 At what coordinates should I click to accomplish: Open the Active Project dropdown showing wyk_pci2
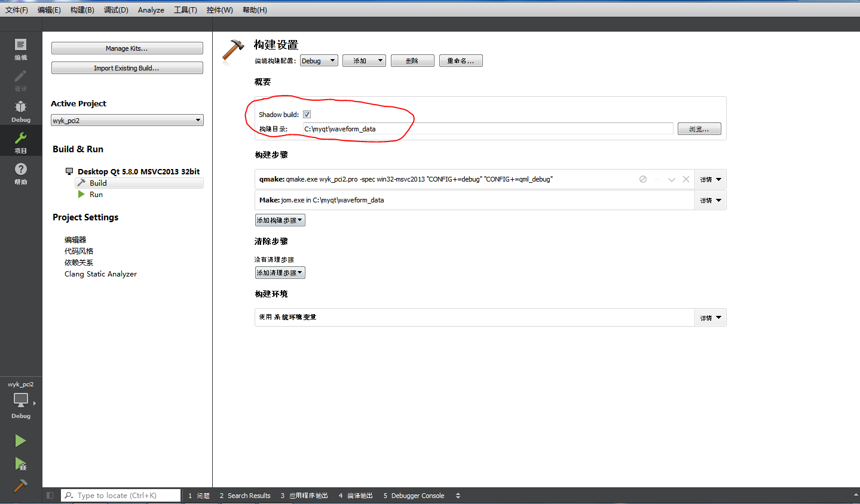[x=127, y=119]
